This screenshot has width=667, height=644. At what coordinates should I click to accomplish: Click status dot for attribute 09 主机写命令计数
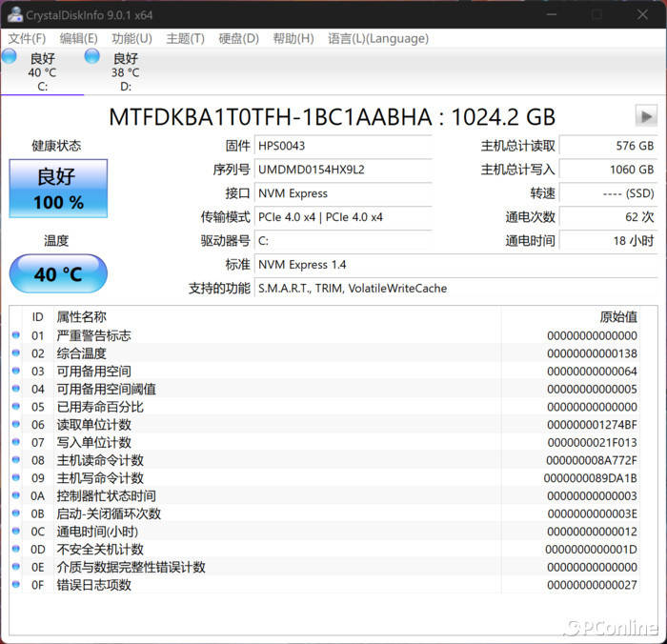click(x=16, y=477)
